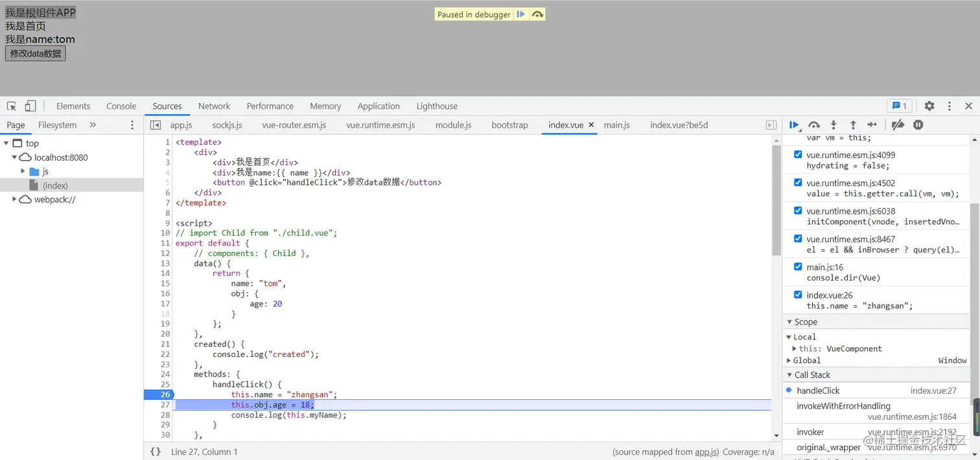This screenshot has width=980, height=460.
Task: Click line number 27 in gutter
Action: click(x=165, y=405)
